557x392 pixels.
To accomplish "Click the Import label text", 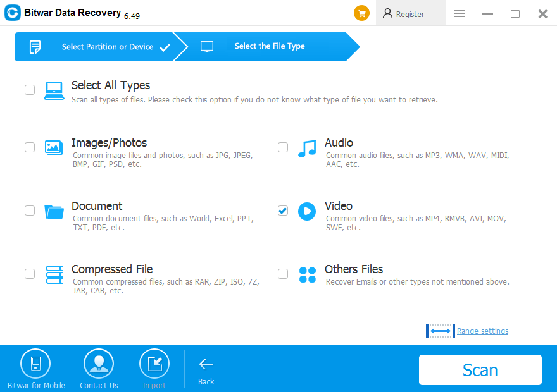I will pyautogui.click(x=154, y=385).
